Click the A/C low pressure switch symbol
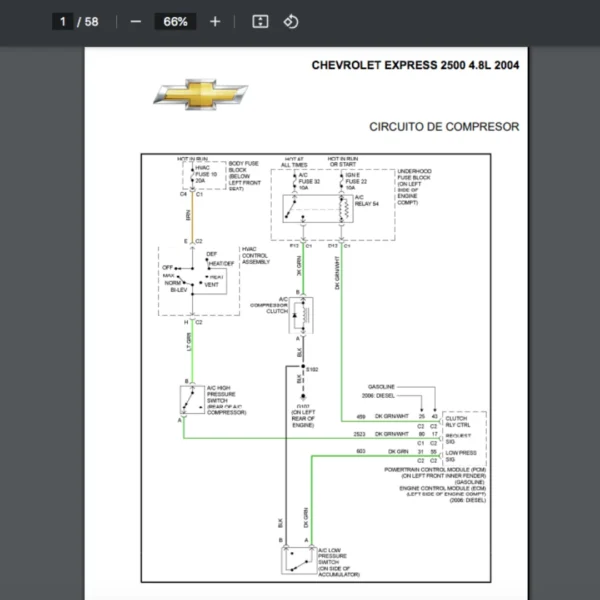 pos(297,559)
